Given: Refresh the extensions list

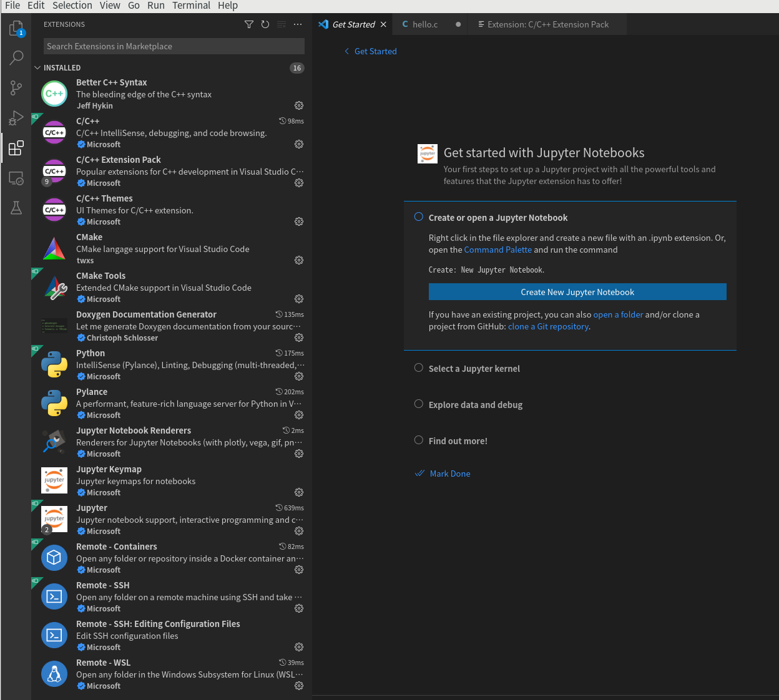Looking at the screenshot, I should pyautogui.click(x=265, y=24).
